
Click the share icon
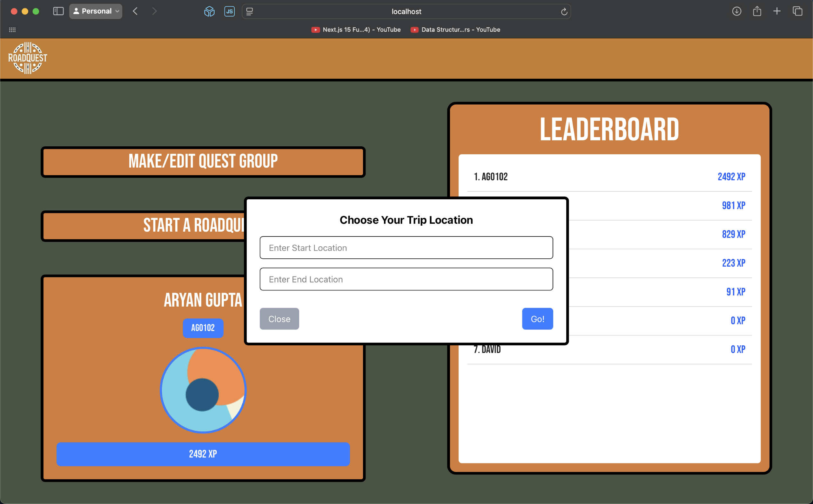pos(757,11)
